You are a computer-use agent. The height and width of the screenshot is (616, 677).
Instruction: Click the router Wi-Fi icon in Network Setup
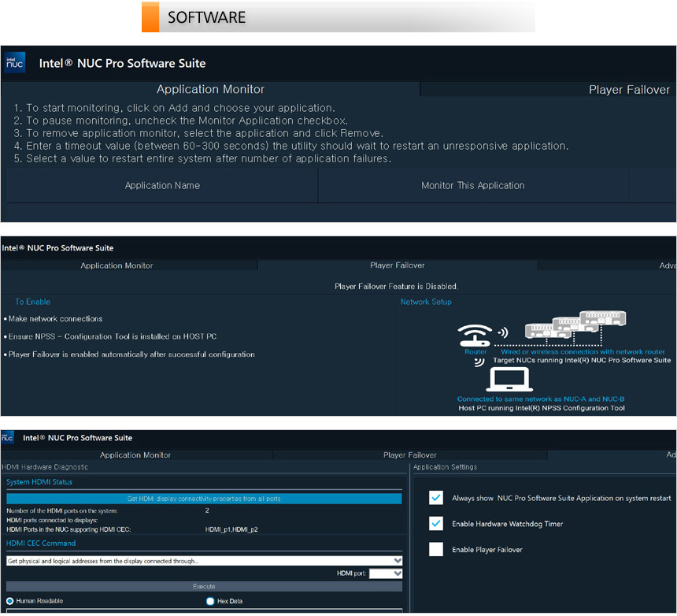tap(475, 336)
